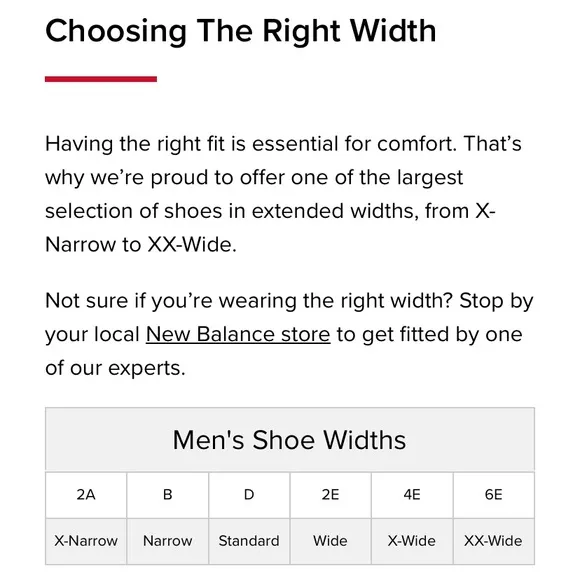This screenshot has width=580, height=580.
Task: Click the Choosing The Right Width heading
Action: pos(240,31)
